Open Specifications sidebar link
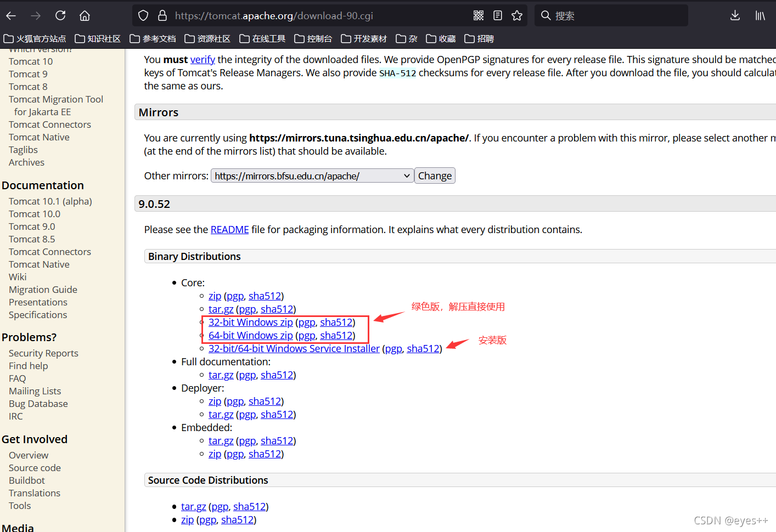Screen dimensions: 776x532 coord(38,315)
